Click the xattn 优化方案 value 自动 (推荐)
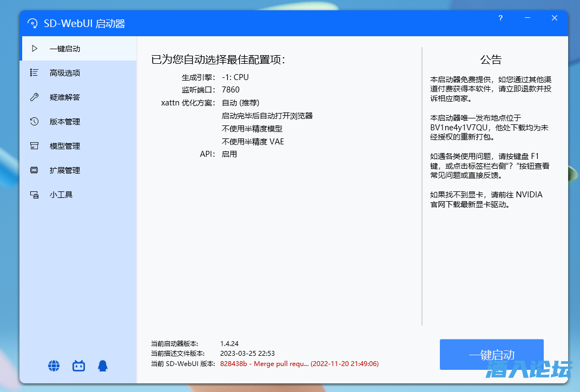This screenshot has height=392, width=580. coord(241,103)
